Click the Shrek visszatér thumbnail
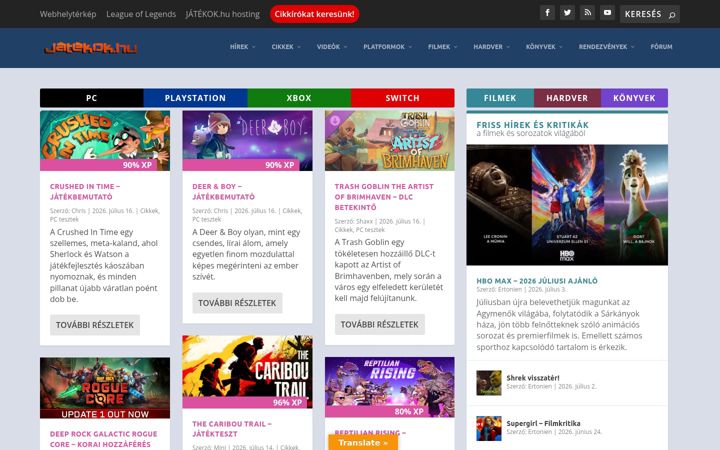The height and width of the screenshot is (450, 720). click(x=489, y=382)
